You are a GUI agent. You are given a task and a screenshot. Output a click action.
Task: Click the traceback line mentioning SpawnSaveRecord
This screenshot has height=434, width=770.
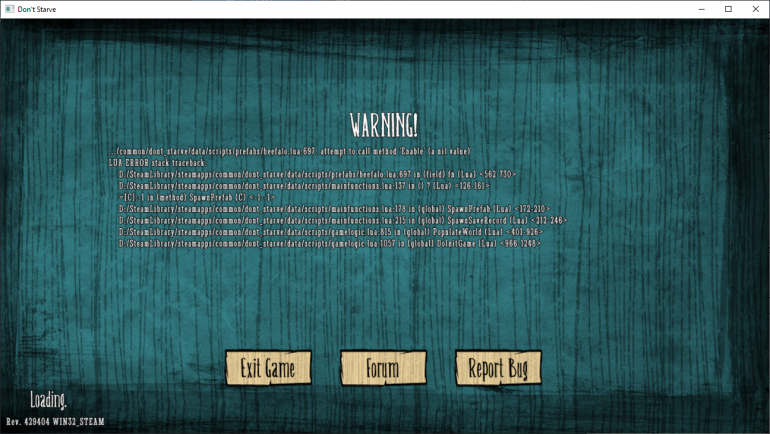(343, 220)
